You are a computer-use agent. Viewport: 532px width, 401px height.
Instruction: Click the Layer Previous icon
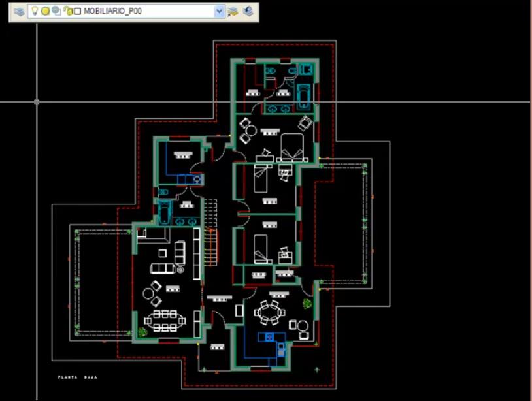[248, 12]
